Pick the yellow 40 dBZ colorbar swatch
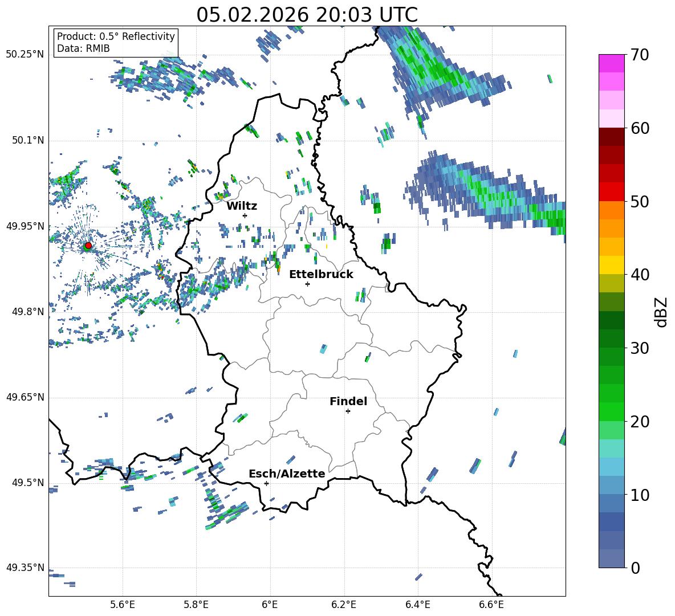The width and height of the screenshot is (675, 616). (611, 266)
